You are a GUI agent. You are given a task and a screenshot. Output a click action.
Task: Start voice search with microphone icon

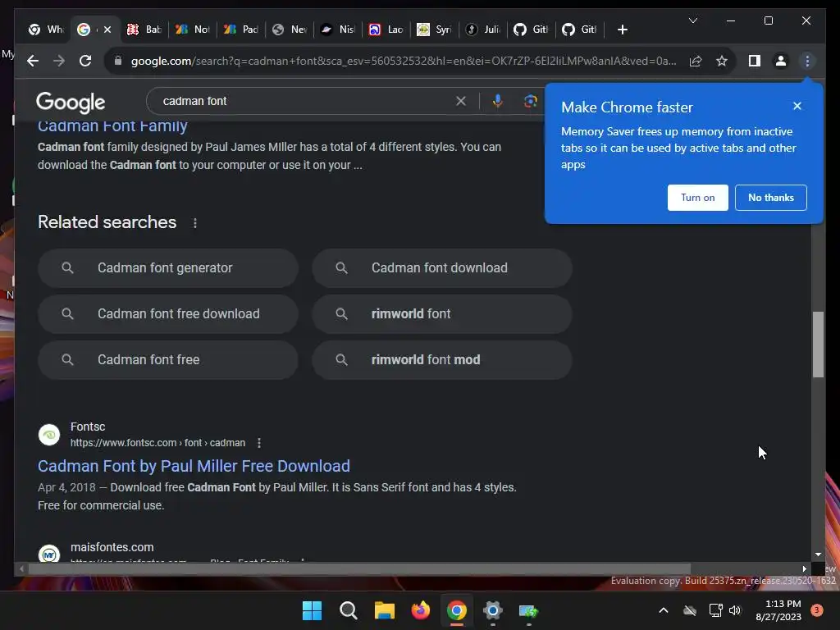click(x=498, y=101)
